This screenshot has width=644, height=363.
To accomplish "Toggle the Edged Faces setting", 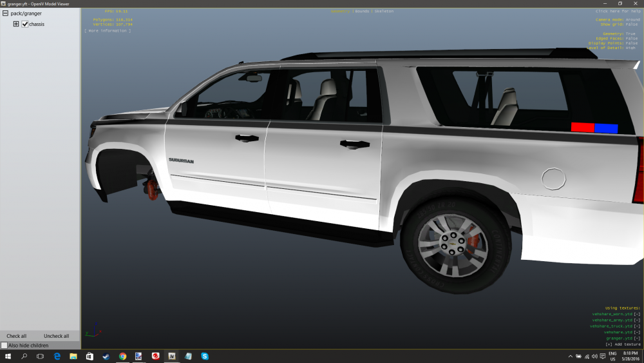I will pyautogui.click(x=617, y=38).
